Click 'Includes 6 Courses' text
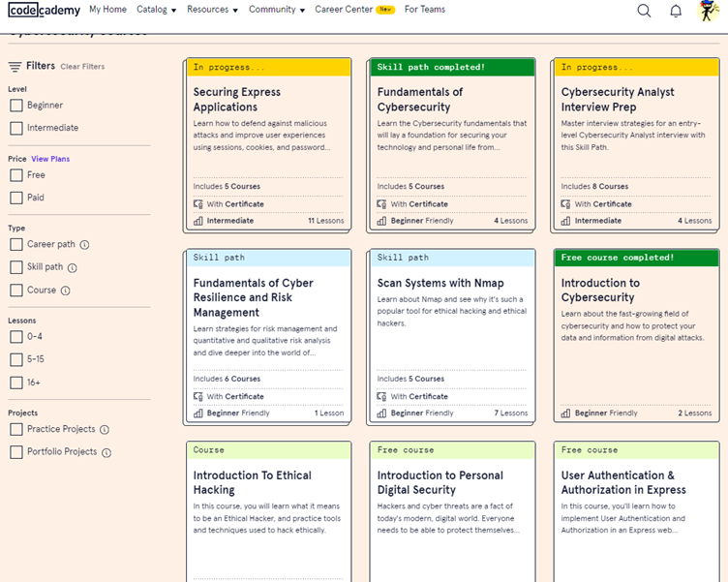This screenshot has height=582, width=728. click(227, 379)
